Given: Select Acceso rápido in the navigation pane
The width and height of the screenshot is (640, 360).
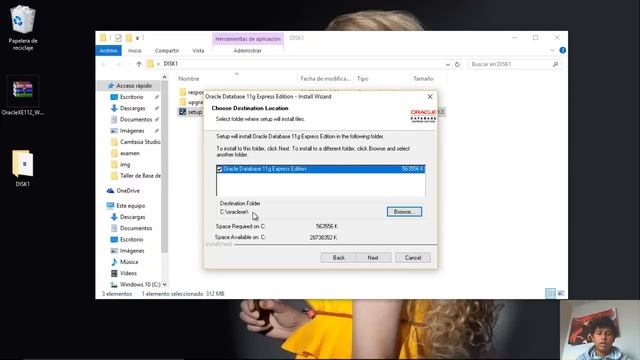Looking at the screenshot, I should [130, 86].
